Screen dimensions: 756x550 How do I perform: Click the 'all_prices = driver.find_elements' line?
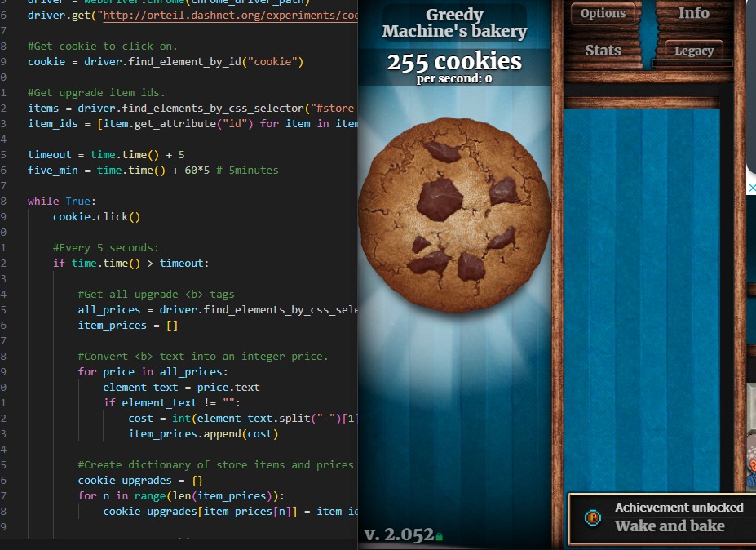pos(218,310)
